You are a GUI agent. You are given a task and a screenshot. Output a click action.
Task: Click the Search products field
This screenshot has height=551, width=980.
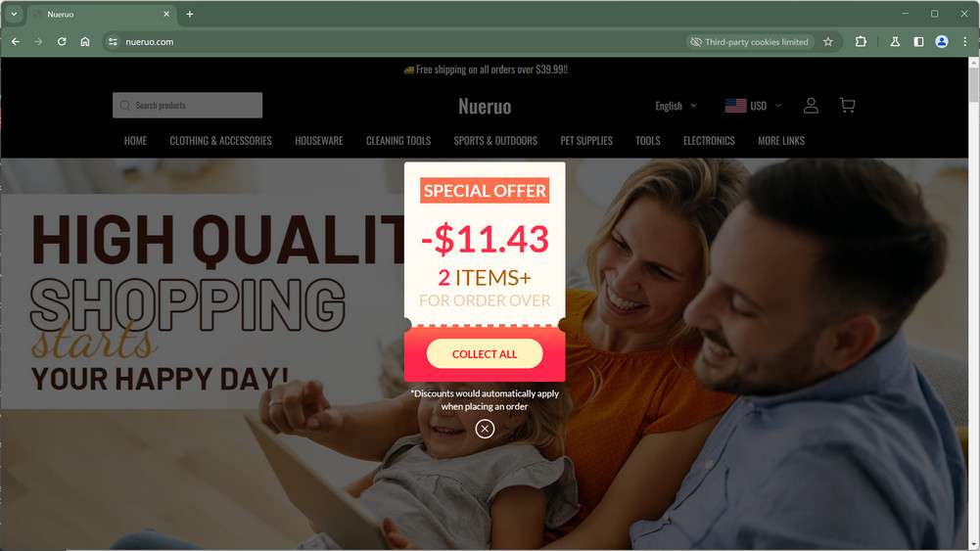[x=188, y=105]
